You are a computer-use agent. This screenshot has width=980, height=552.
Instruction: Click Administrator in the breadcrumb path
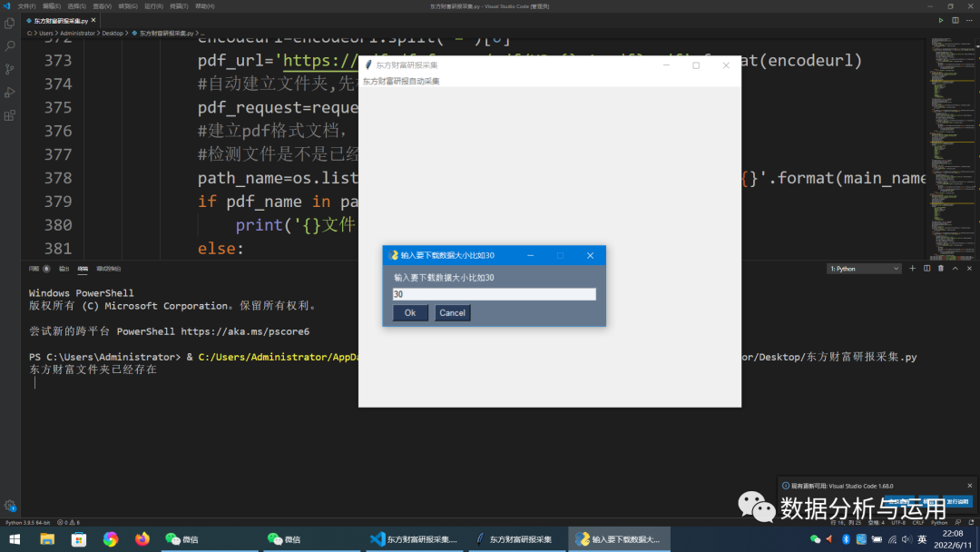click(77, 33)
